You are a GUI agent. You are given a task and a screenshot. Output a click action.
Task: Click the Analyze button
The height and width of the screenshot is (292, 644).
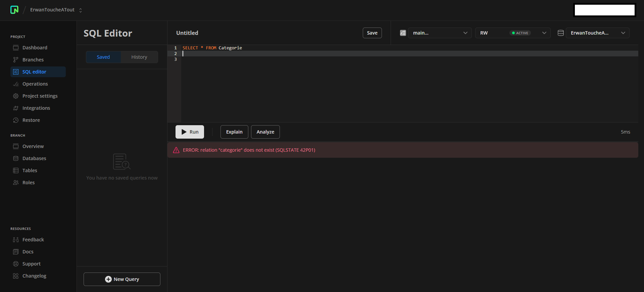265,132
